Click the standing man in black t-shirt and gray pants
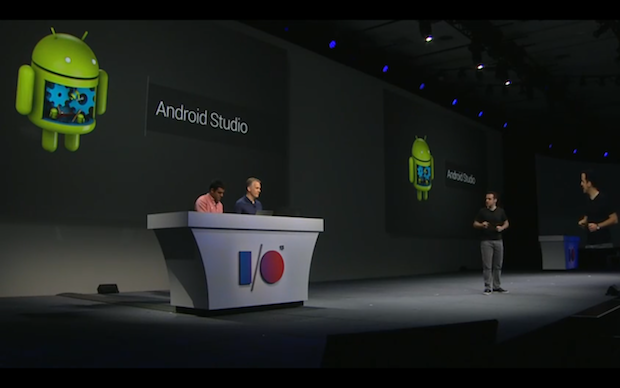The image size is (620, 388). 491,243
